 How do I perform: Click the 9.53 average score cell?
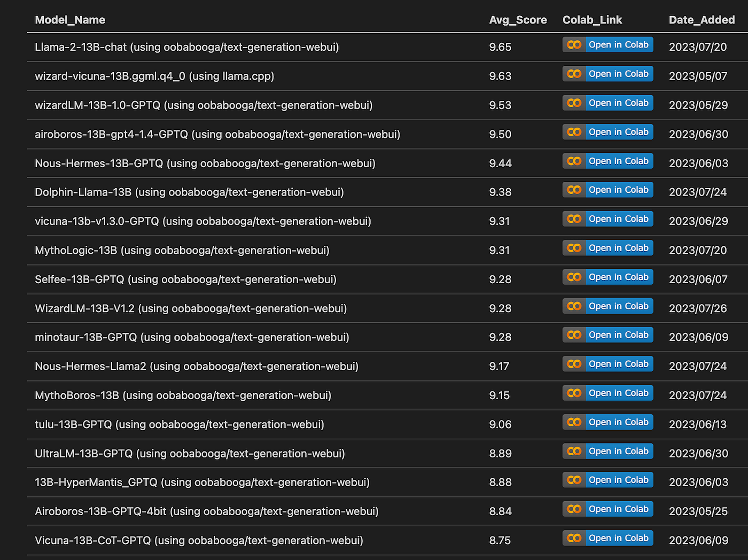tap(500, 105)
